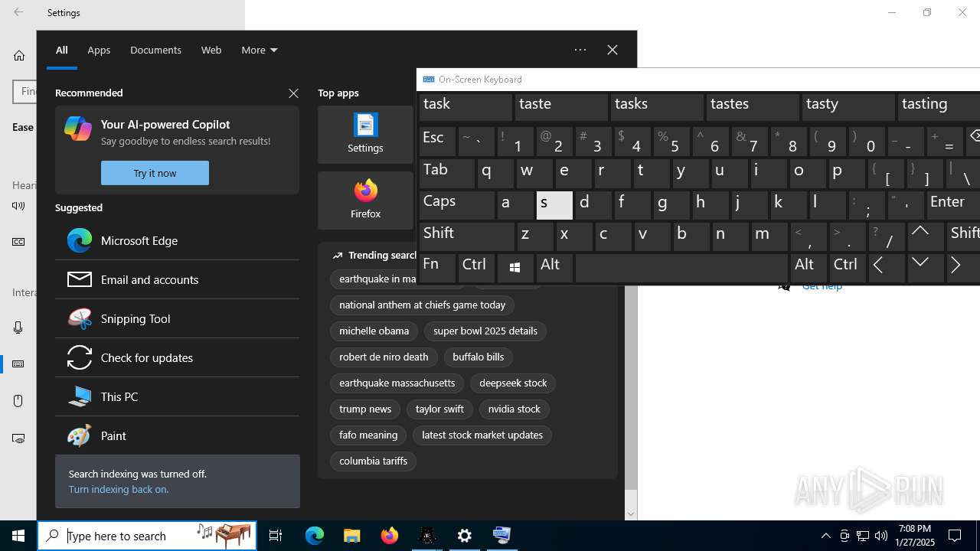The image size is (980, 551).
Task: Open Microsoft Edge from Suggested list
Action: pyautogui.click(x=177, y=240)
